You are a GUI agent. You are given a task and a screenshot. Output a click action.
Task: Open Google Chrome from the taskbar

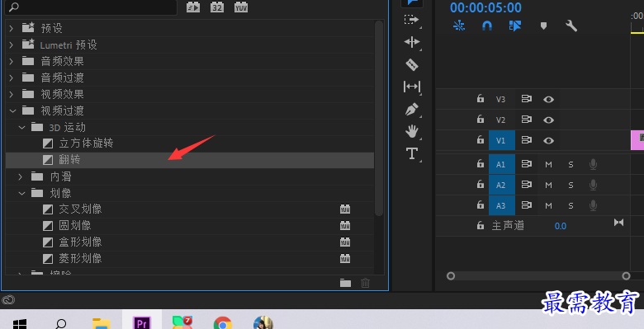click(x=223, y=322)
